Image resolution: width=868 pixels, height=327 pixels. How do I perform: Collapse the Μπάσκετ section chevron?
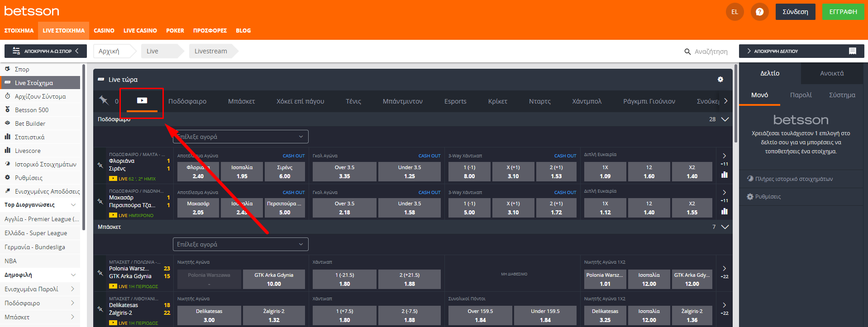(725, 227)
